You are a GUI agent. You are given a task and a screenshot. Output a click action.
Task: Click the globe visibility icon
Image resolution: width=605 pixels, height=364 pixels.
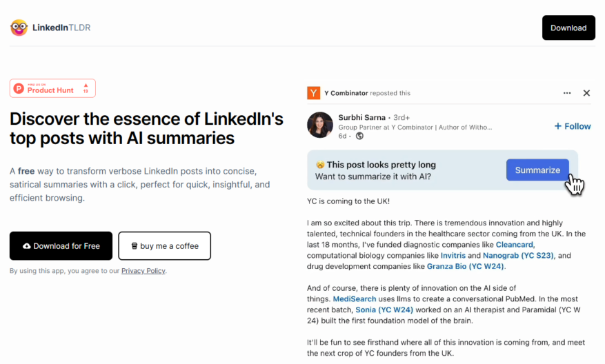click(359, 136)
